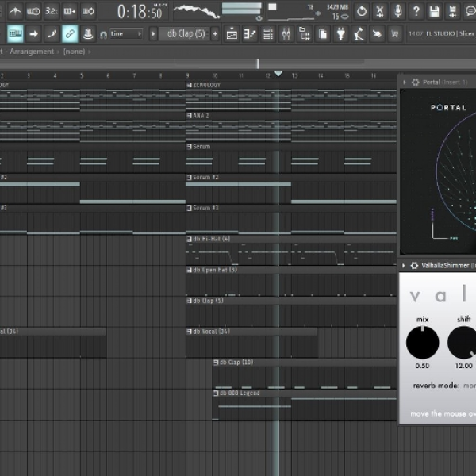Open the db Clap (5) pattern selector

point(184,33)
